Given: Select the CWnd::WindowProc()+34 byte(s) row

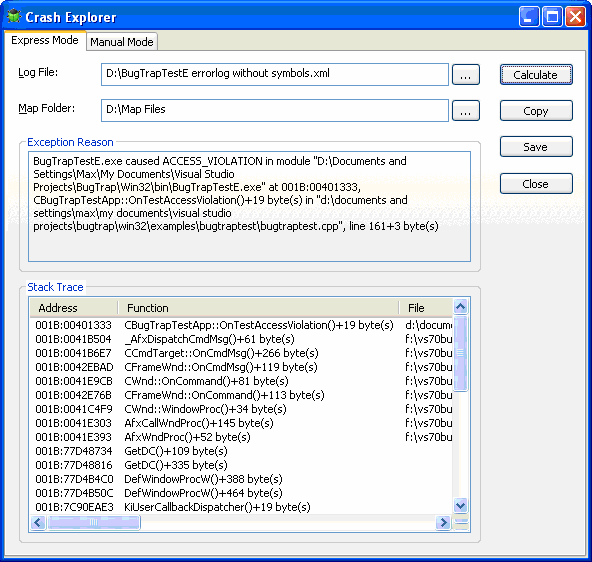Looking at the screenshot, I should click(x=241, y=409).
